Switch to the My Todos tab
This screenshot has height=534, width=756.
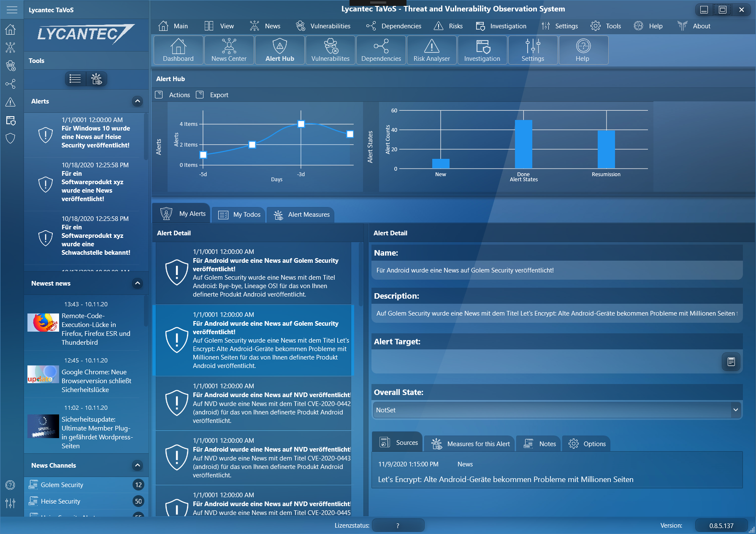239,215
